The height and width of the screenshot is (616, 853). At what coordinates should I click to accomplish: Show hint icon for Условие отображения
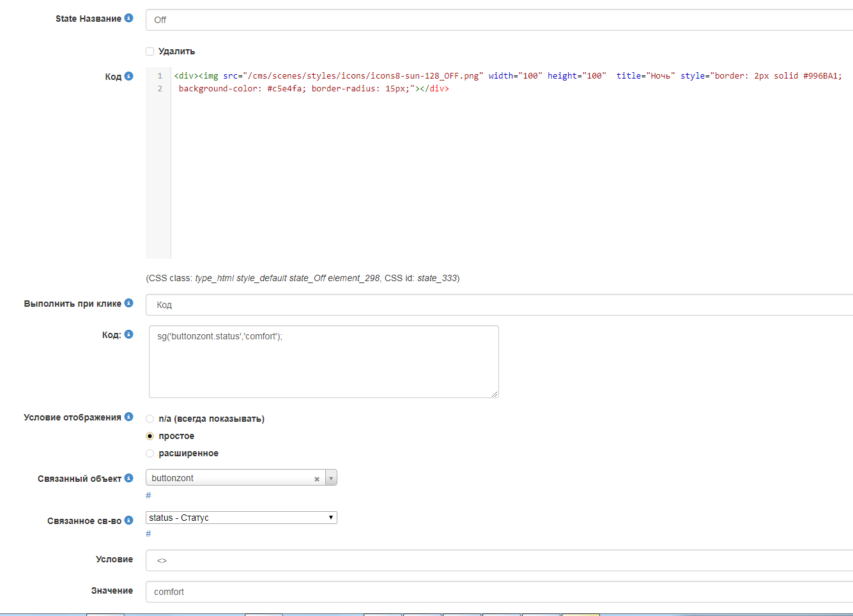click(x=128, y=417)
